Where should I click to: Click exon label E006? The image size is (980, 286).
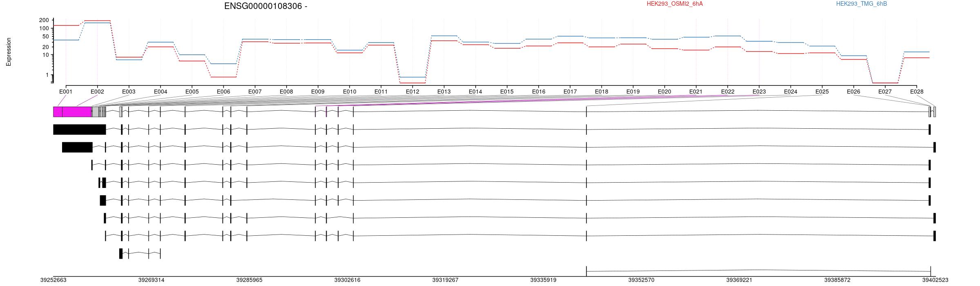223,92
